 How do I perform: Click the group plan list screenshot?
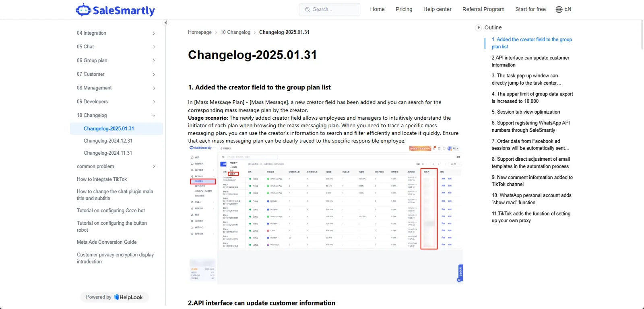pyautogui.click(x=326, y=215)
